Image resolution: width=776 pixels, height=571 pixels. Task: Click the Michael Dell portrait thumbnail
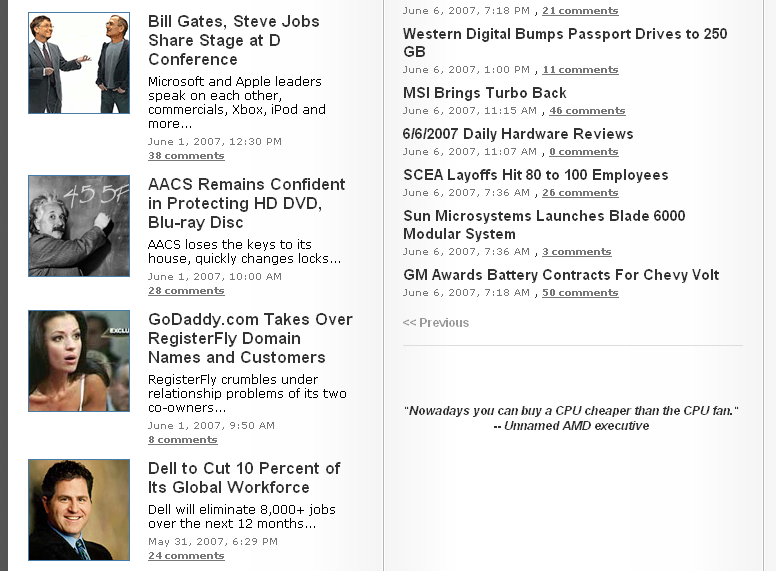click(x=79, y=510)
